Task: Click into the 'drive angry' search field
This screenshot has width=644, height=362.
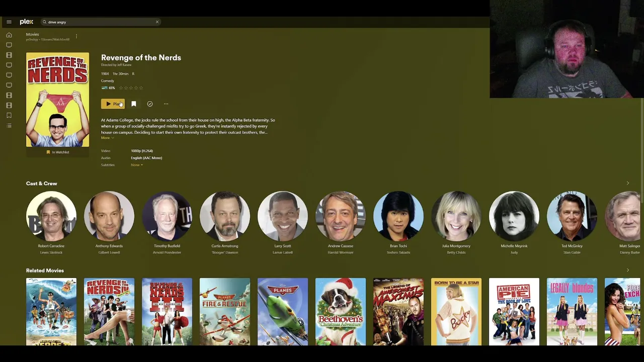Action: (101, 22)
